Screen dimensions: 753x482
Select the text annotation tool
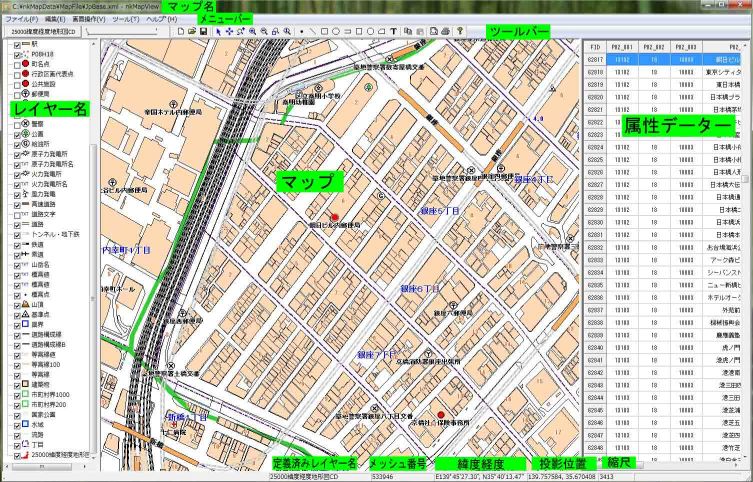coord(395,32)
